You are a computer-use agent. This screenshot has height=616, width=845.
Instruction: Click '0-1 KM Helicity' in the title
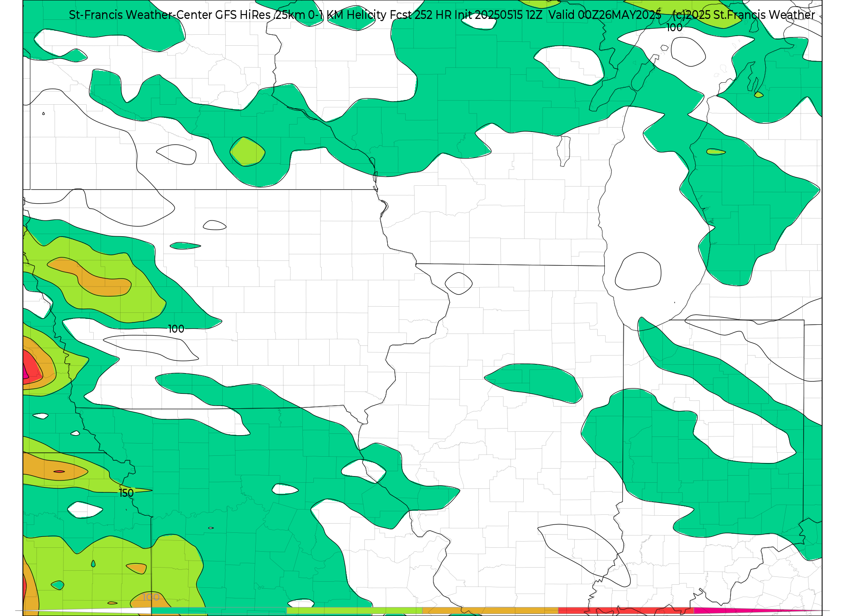click(348, 15)
